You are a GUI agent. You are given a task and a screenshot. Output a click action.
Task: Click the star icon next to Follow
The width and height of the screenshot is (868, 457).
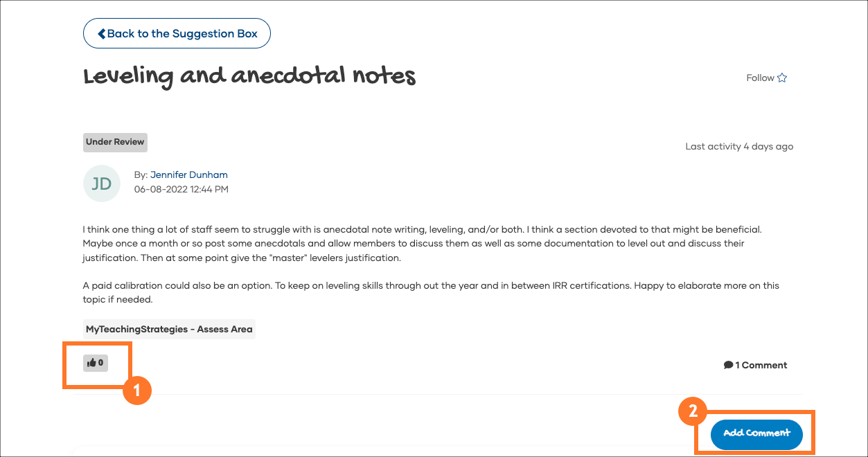tap(782, 78)
